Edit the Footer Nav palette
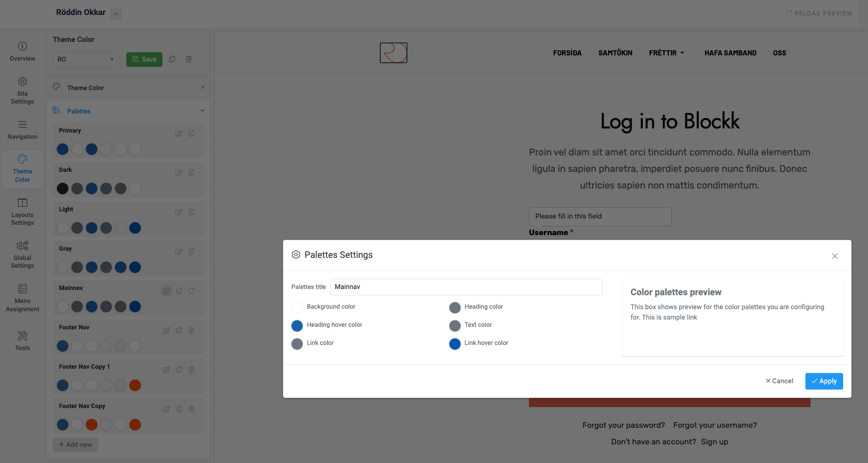Image resolution: width=868 pixels, height=463 pixels. 166,330
